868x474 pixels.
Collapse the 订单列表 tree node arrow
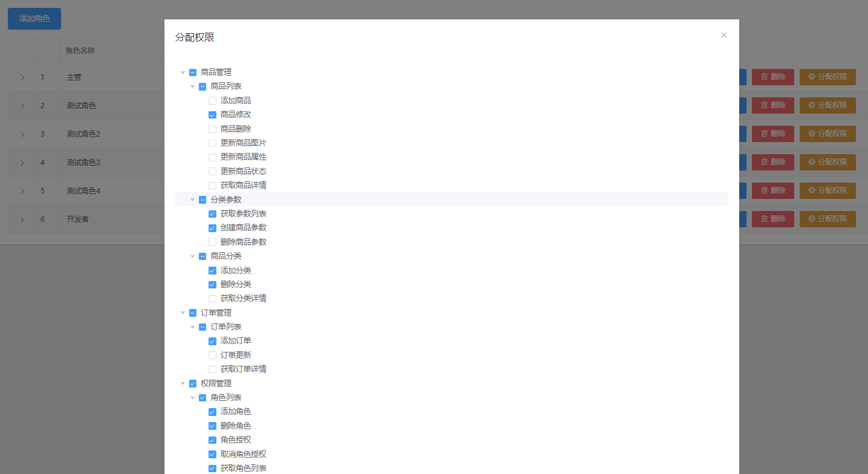tap(193, 327)
